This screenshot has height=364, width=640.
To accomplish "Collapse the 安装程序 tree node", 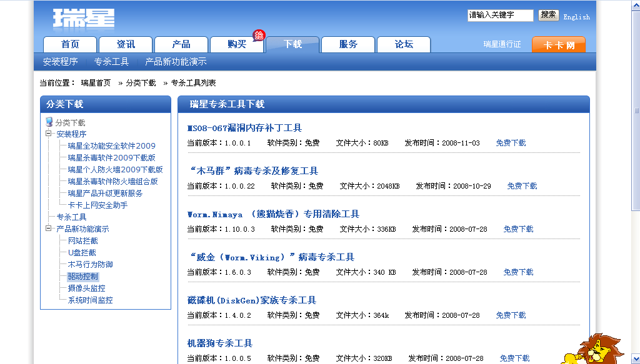I will pyautogui.click(x=48, y=133).
